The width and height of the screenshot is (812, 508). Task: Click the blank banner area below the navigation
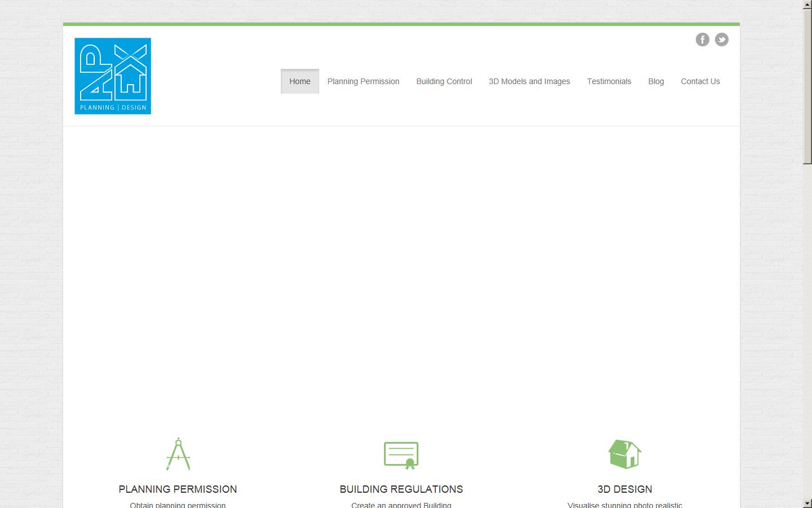[x=401, y=271]
